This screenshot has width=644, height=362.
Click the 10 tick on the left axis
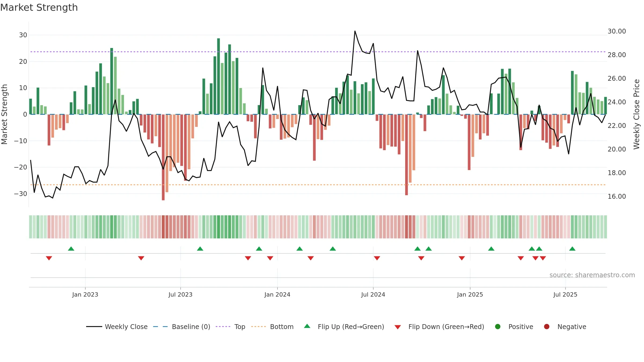(x=23, y=88)
